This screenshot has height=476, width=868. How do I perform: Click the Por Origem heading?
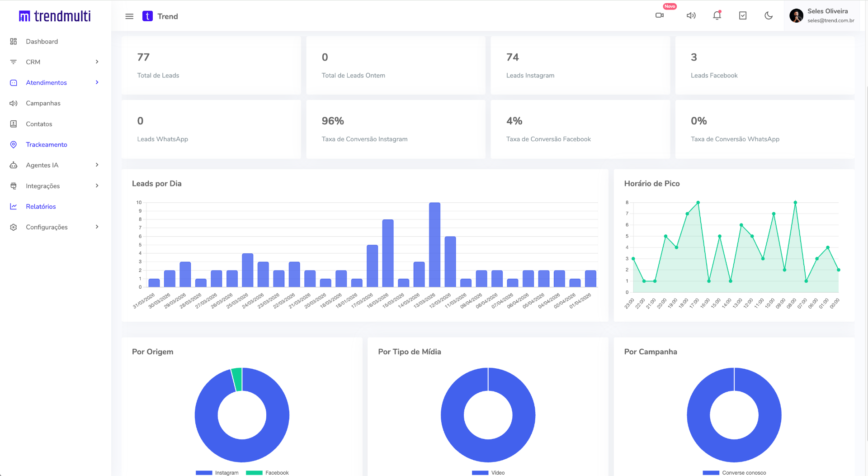(153, 352)
